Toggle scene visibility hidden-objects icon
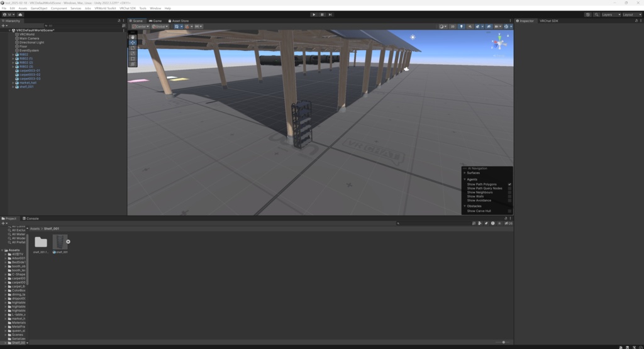Viewport: 644px width, 349px height. (488, 26)
